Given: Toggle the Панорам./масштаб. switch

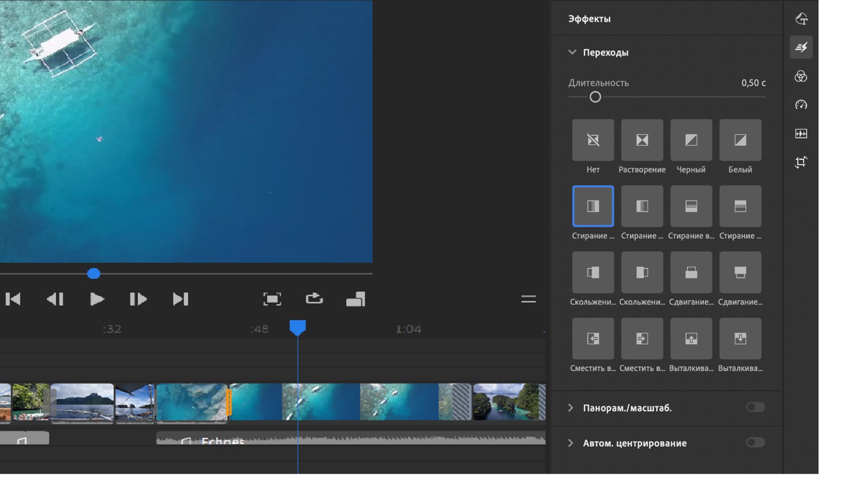Looking at the screenshot, I should [x=755, y=407].
